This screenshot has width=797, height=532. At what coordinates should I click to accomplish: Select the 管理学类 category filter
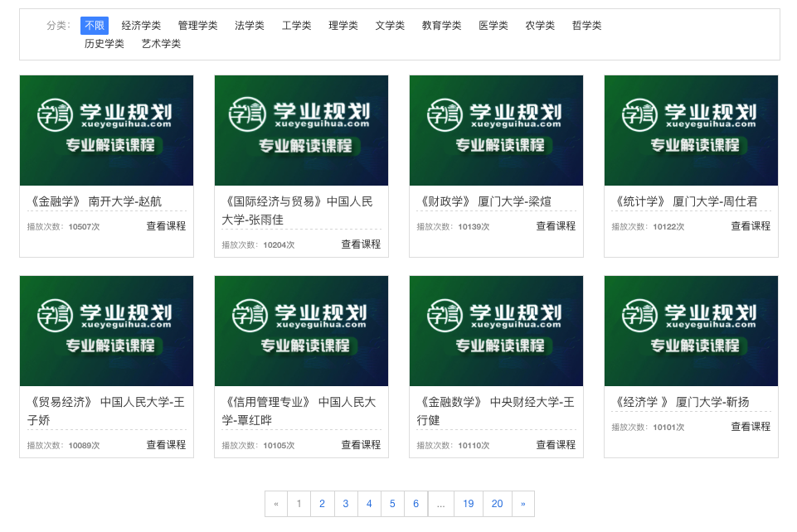click(197, 26)
